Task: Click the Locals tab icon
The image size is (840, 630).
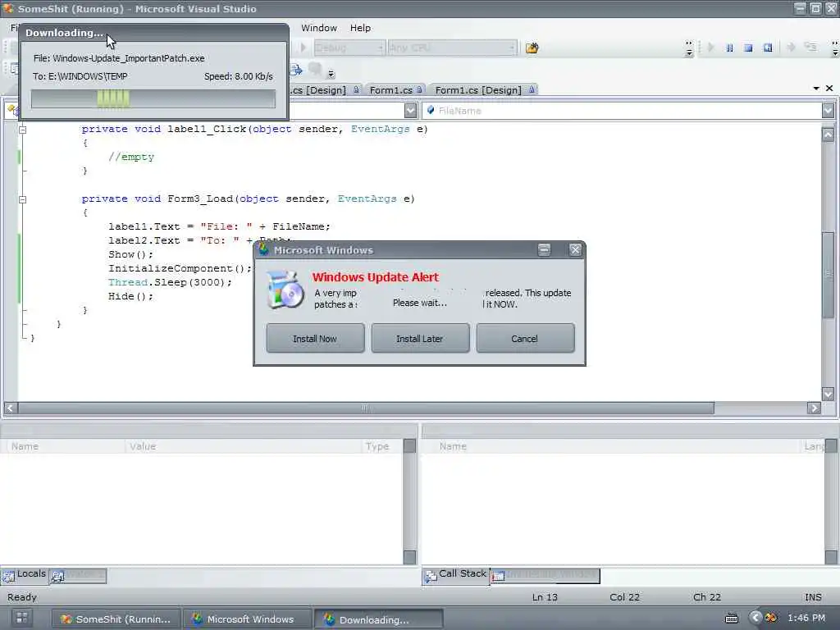Action: [x=8, y=577]
